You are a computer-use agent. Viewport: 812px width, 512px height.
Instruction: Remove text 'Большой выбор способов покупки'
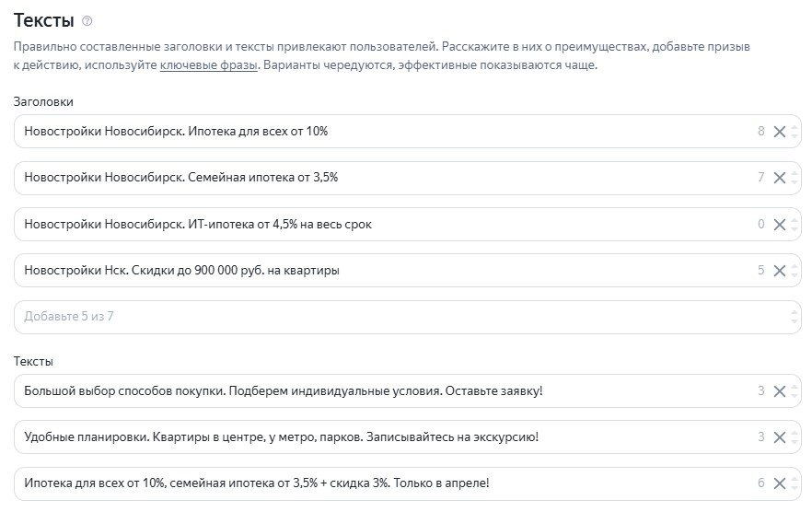click(x=780, y=391)
